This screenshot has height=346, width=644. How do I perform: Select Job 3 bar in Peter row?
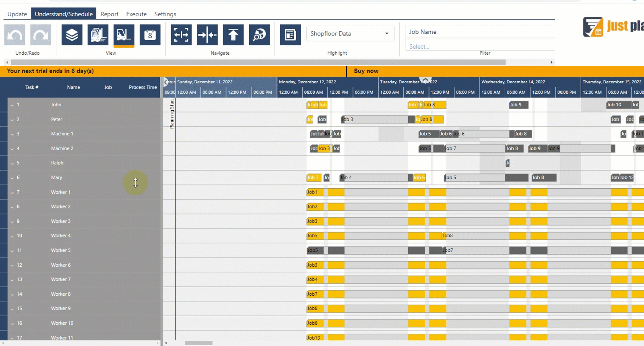(378, 119)
